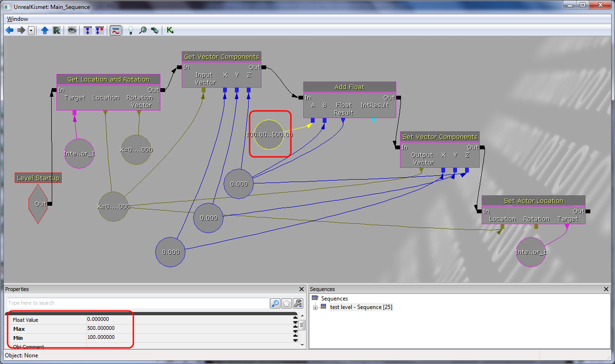Screen dimensions: 615x364
Task: Click the R rename sequence icon
Action: tap(56, 30)
